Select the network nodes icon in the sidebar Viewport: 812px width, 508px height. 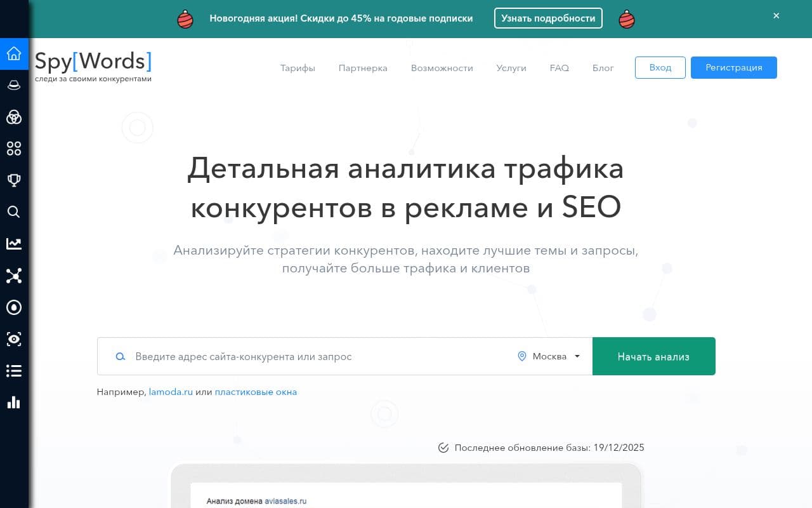[14, 276]
